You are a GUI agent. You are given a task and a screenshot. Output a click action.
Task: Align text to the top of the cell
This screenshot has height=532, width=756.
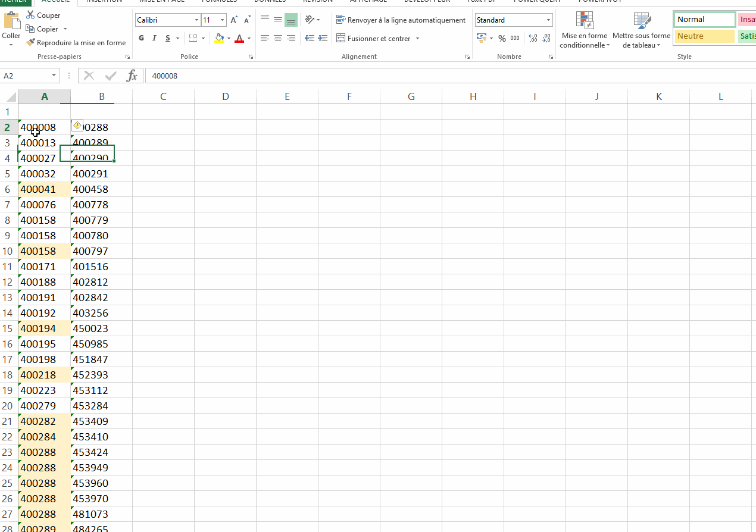[265, 20]
